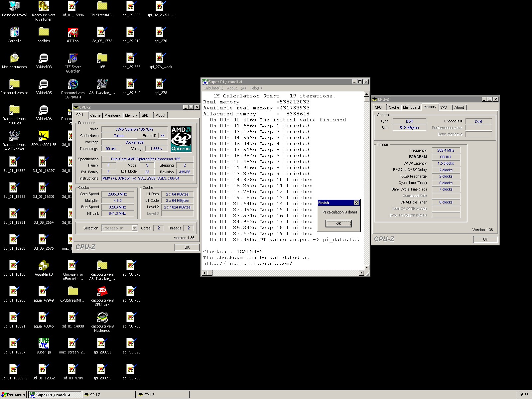Open About tab in right CPU-Z window

pyautogui.click(x=459, y=107)
